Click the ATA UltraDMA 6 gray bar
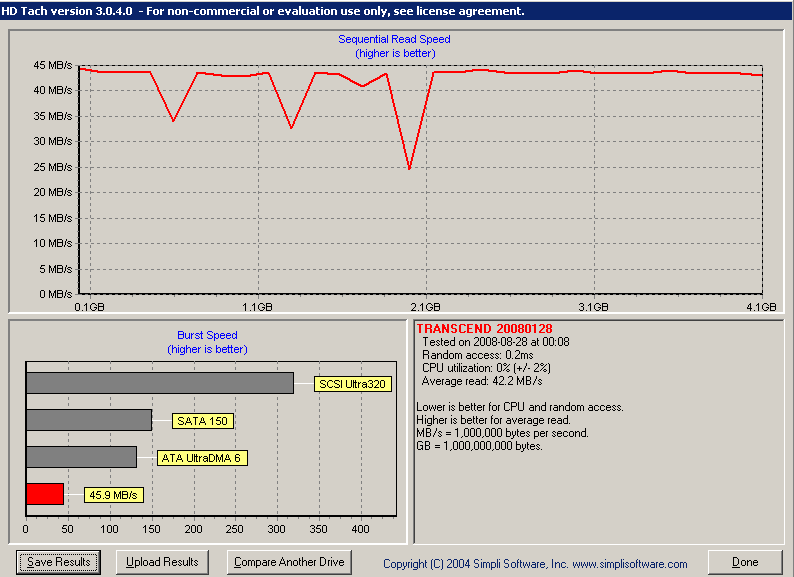The width and height of the screenshot is (794, 577). (82, 457)
